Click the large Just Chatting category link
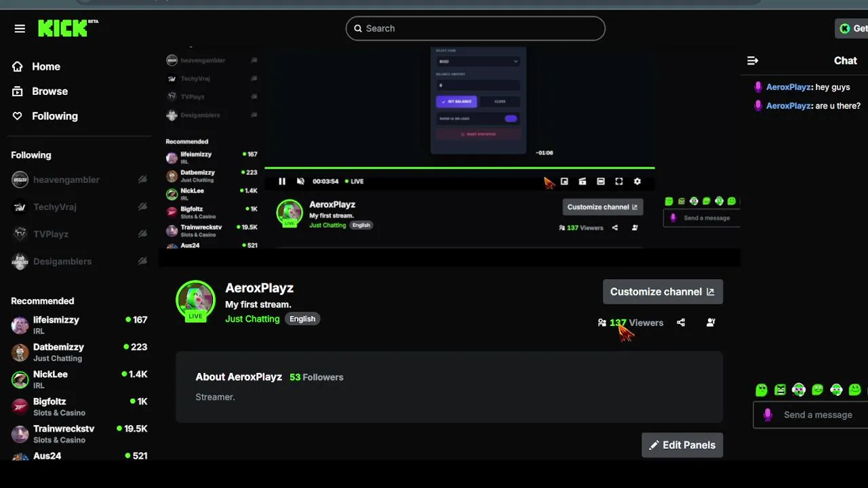Viewport: 868px width, 488px height. 252,319
